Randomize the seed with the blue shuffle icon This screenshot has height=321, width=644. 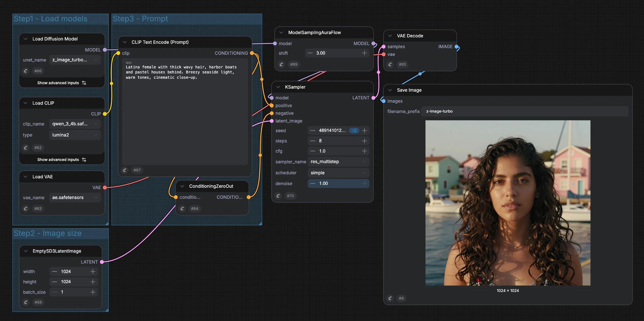[x=354, y=131]
